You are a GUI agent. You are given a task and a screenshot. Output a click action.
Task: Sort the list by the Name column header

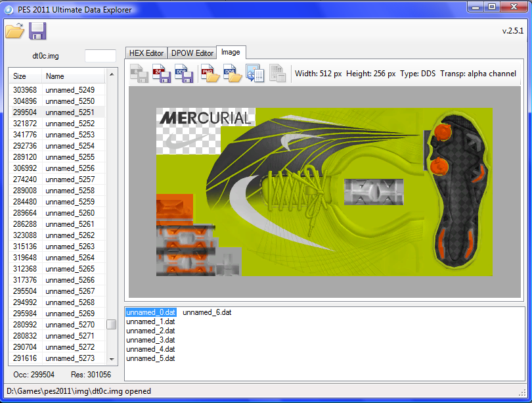click(x=74, y=76)
